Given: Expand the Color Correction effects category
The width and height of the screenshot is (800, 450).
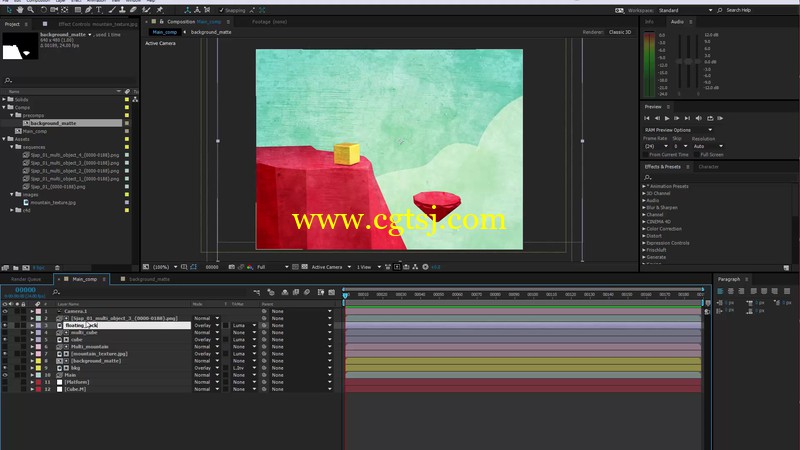Looking at the screenshot, I should [644, 229].
